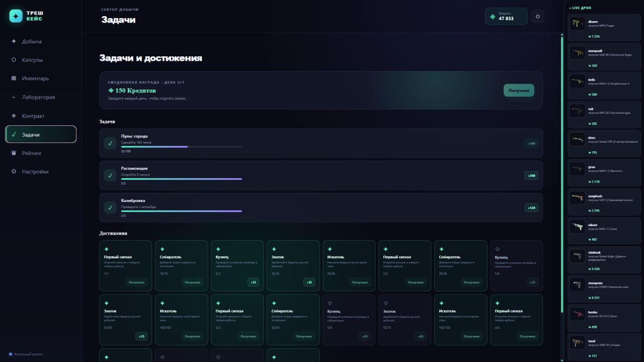Viewport: 644px width, 362px height.
Task: Open the Рейтинг page
Action: click(x=41, y=153)
